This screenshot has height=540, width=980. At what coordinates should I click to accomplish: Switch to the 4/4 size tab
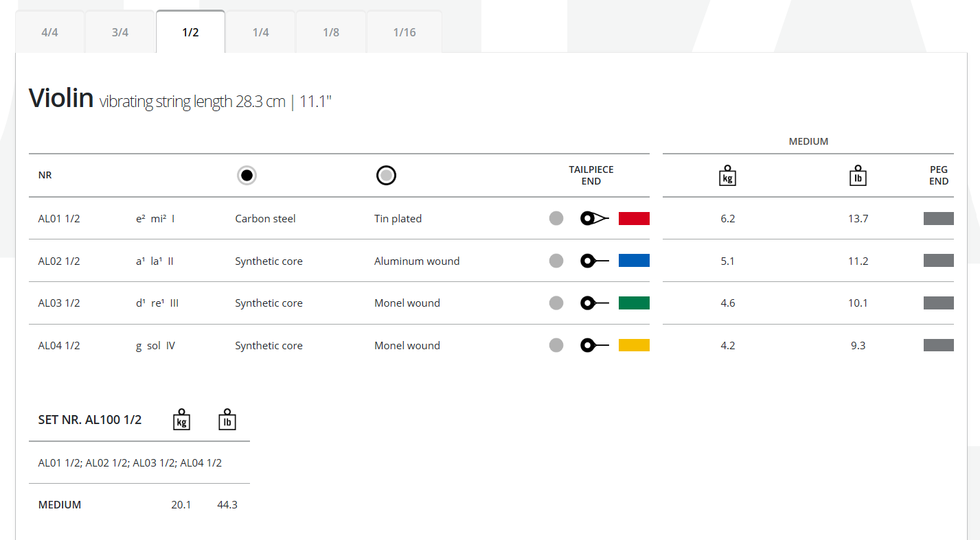[x=49, y=32]
